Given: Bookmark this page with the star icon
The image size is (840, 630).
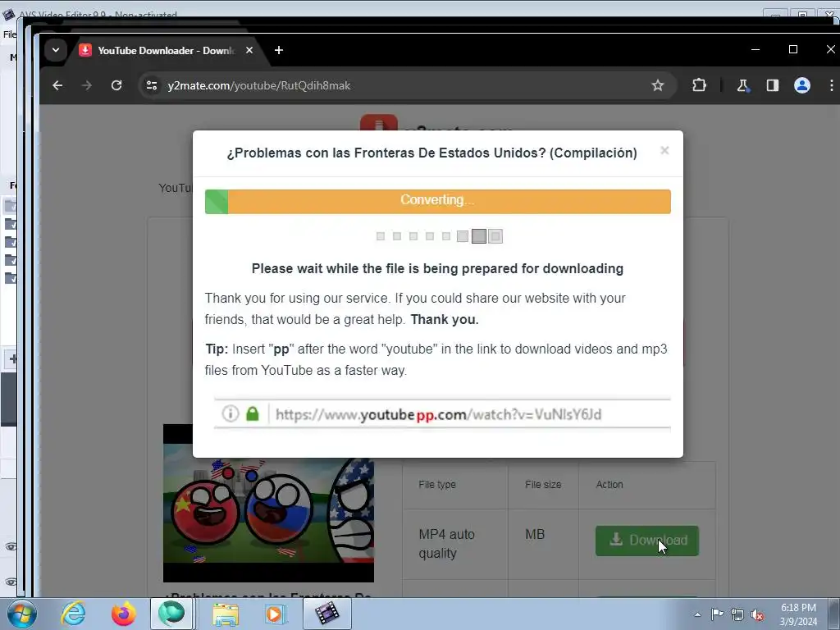Looking at the screenshot, I should (x=657, y=85).
